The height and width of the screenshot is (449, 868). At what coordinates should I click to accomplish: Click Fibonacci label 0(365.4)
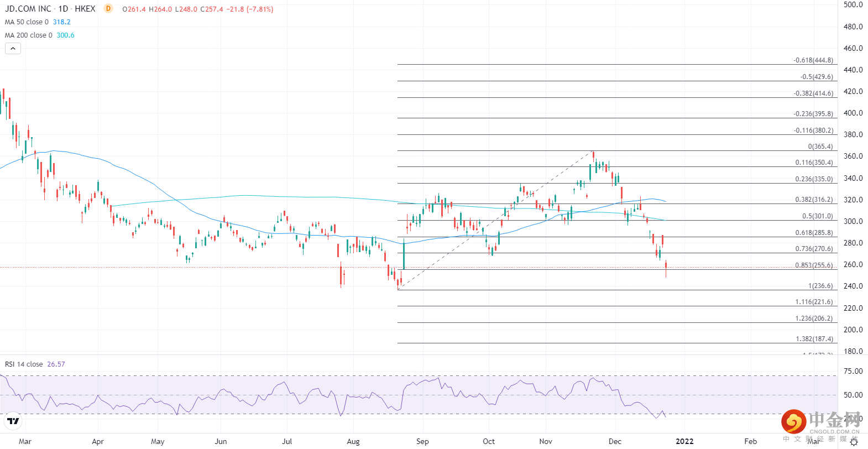click(x=820, y=147)
